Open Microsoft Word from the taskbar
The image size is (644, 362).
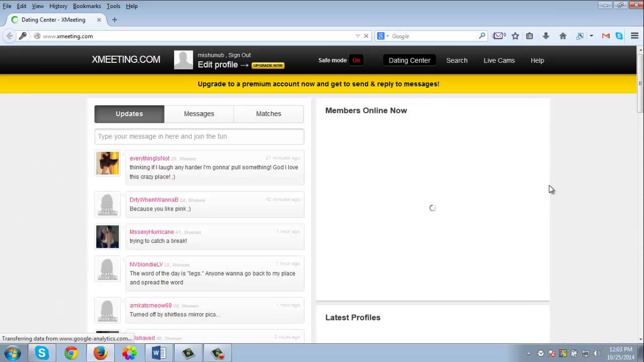tap(158, 353)
